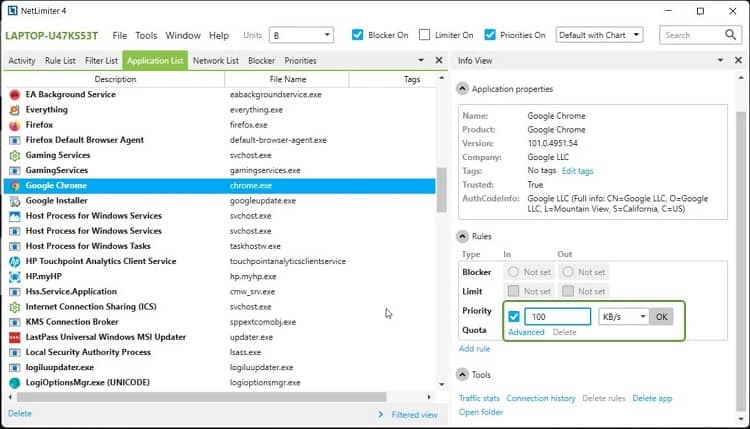The image size is (750, 429).
Task: Uncheck the Priority rule checkbox
Action: (514, 317)
